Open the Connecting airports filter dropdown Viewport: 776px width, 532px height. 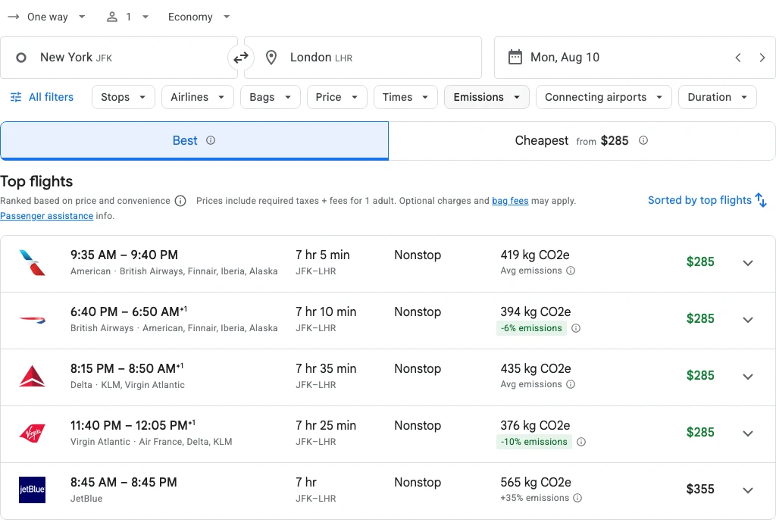click(x=604, y=97)
